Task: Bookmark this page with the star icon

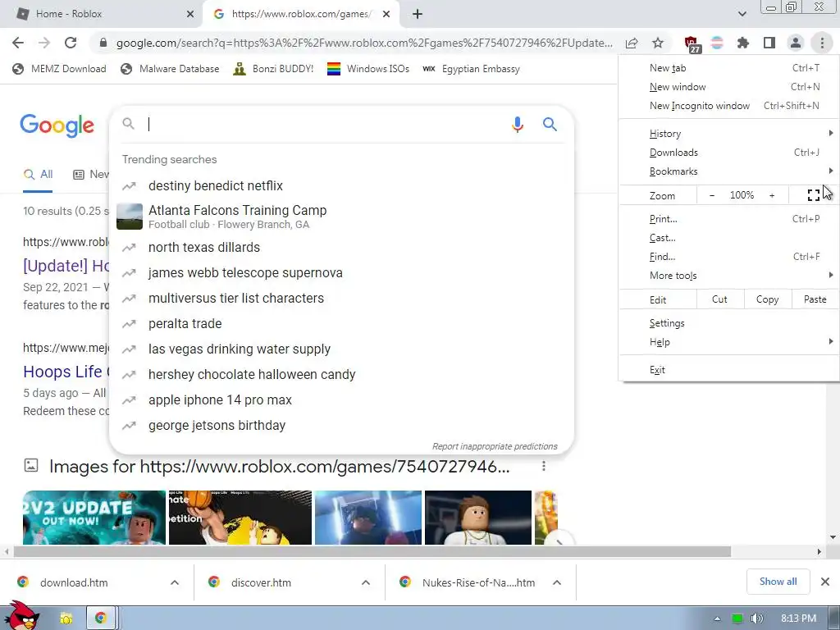Action: coord(658,43)
